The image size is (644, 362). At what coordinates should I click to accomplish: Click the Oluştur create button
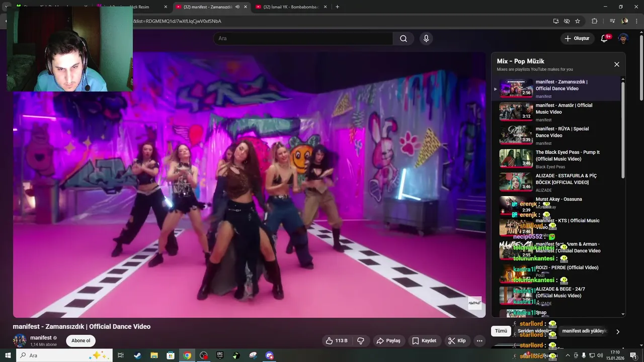[x=577, y=39]
